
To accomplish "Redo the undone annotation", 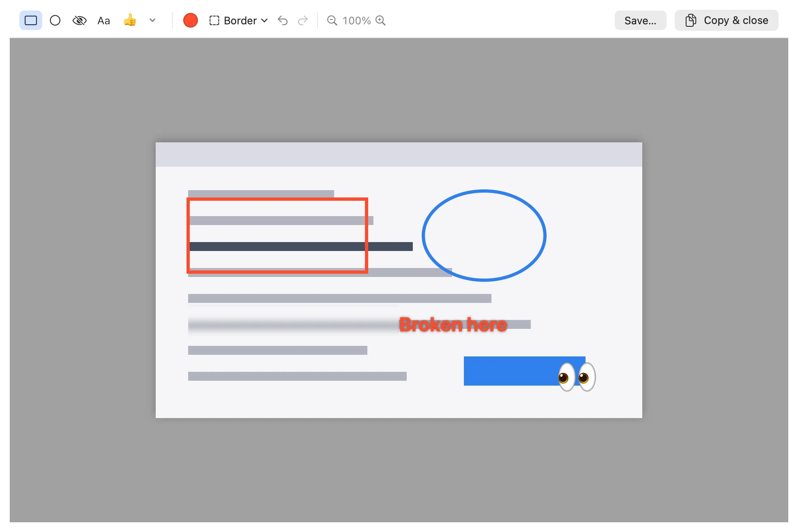I will pos(303,20).
